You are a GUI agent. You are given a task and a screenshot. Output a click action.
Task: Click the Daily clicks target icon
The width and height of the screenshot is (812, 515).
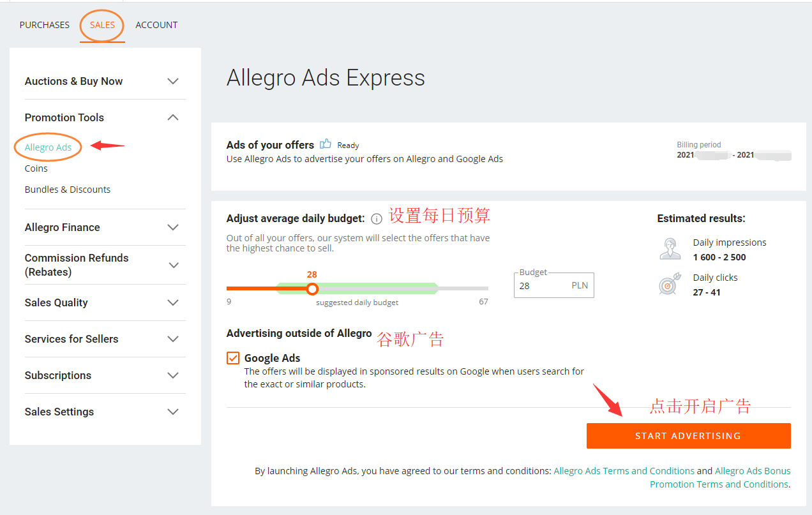[670, 285]
